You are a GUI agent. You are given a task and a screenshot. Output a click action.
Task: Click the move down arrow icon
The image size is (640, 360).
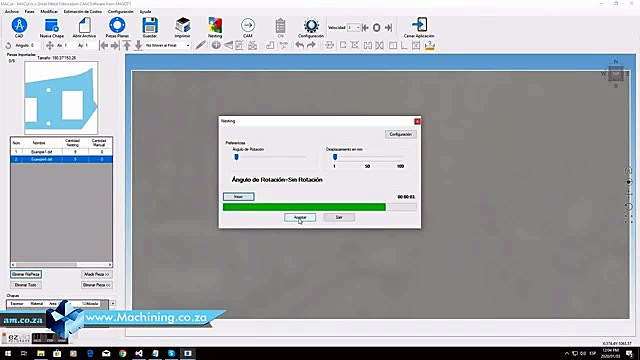(x=138, y=45)
